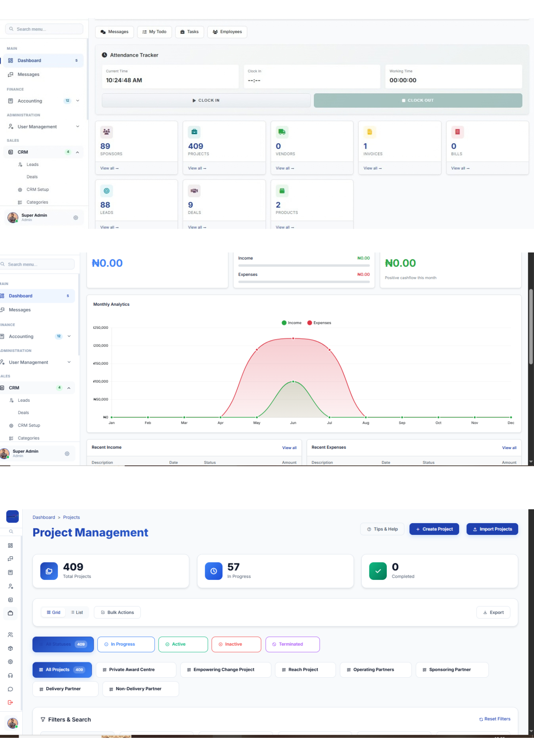Switch project view to Grid
The image size is (534, 756).
pyautogui.click(x=54, y=612)
